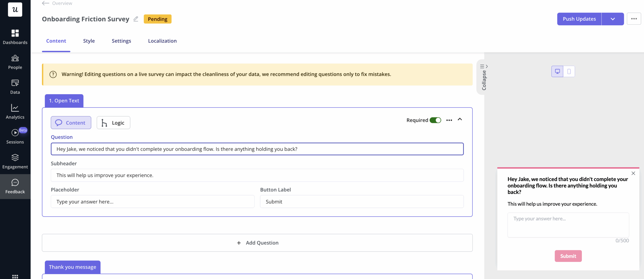Focus the Subheader text field
The image size is (644, 279).
tap(257, 175)
